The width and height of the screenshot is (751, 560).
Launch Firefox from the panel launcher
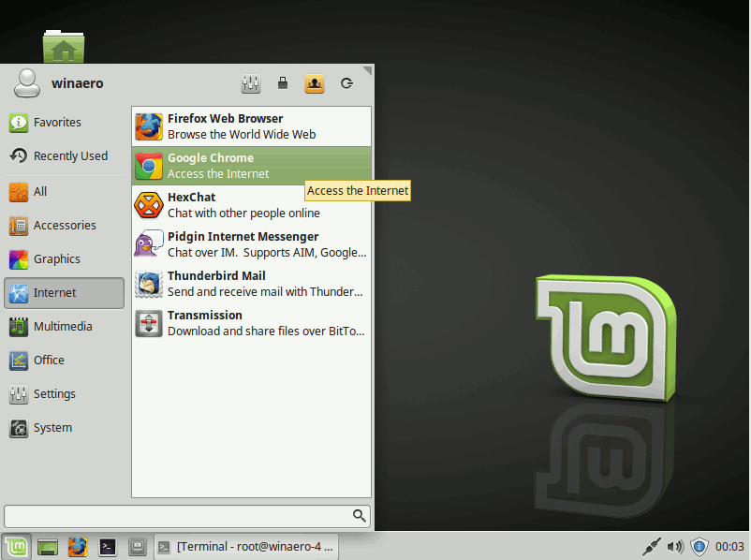[78, 547]
